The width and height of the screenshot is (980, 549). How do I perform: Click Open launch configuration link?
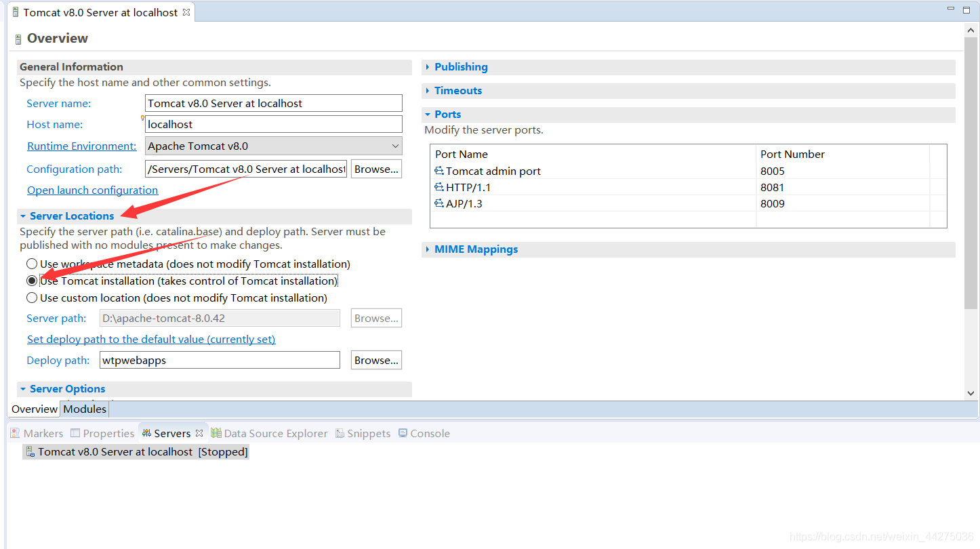[x=92, y=190]
